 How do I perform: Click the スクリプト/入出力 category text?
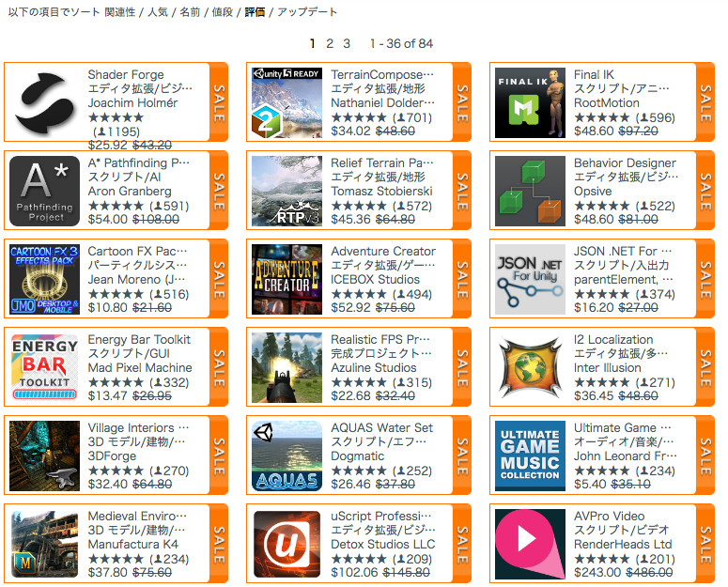click(621, 266)
